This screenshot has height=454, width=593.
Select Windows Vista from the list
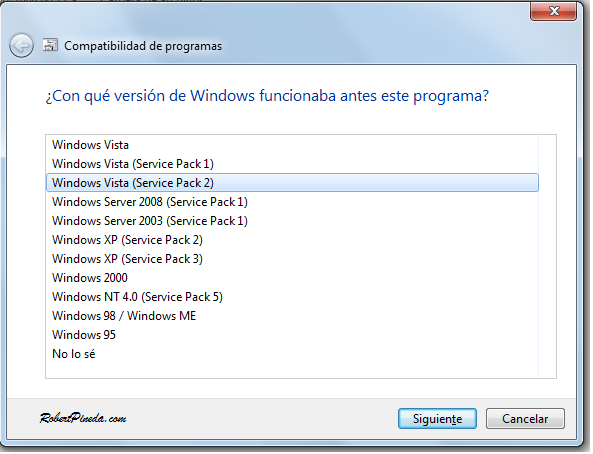click(292, 145)
